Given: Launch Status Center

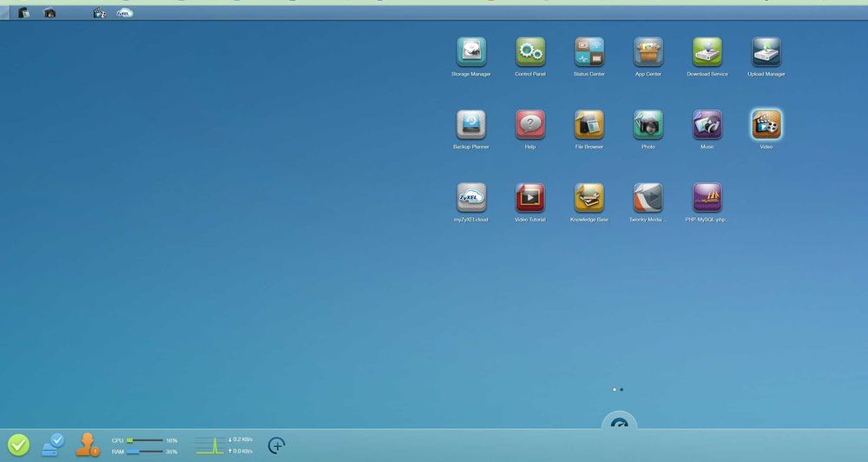Looking at the screenshot, I should tap(589, 51).
